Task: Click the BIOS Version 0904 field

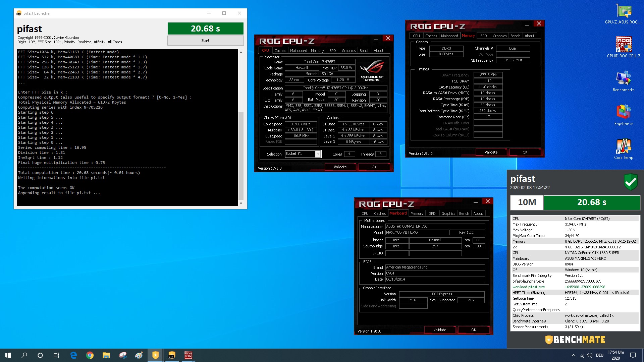Action: (435, 273)
